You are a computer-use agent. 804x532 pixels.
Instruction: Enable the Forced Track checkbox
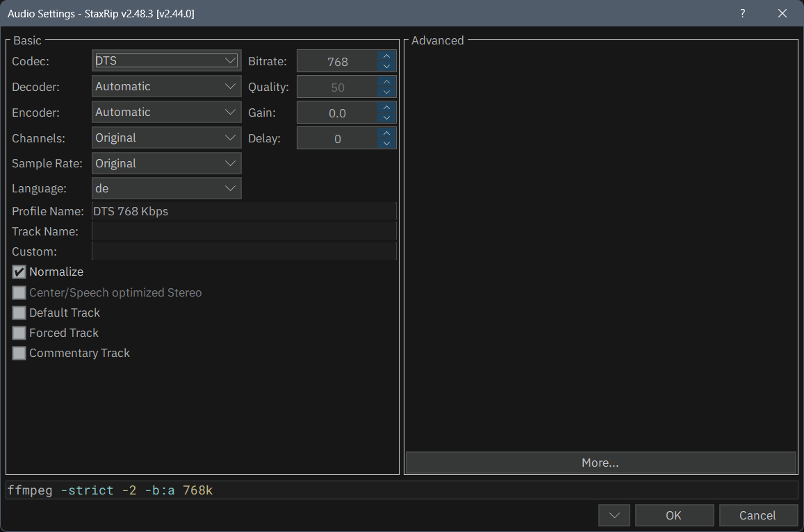(x=19, y=333)
